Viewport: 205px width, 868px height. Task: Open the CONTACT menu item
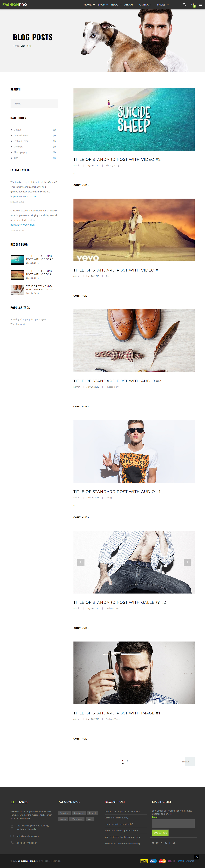(145, 5)
